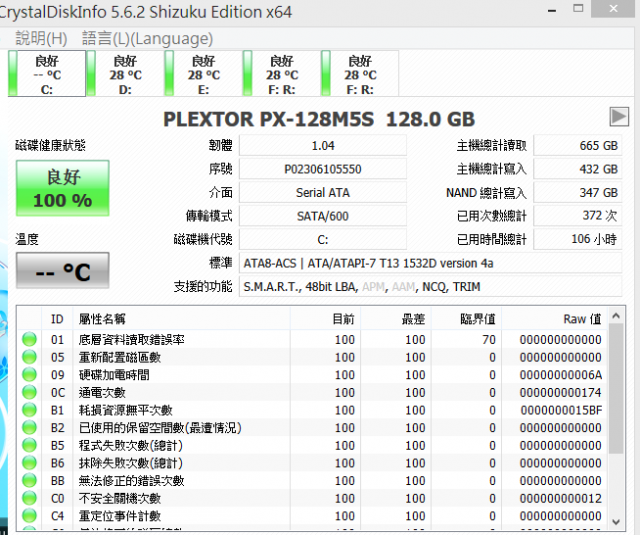Select the E: drive tab
The image size is (640, 535).
(x=203, y=74)
